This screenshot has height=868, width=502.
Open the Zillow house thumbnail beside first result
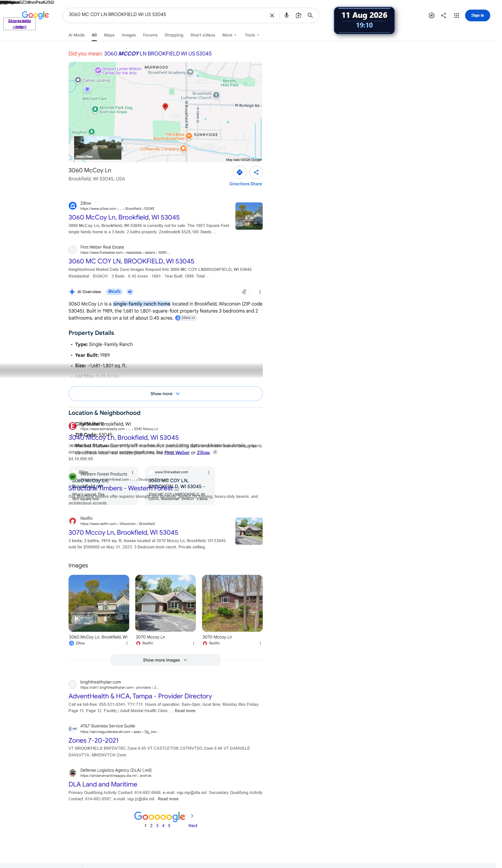tap(249, 216)
